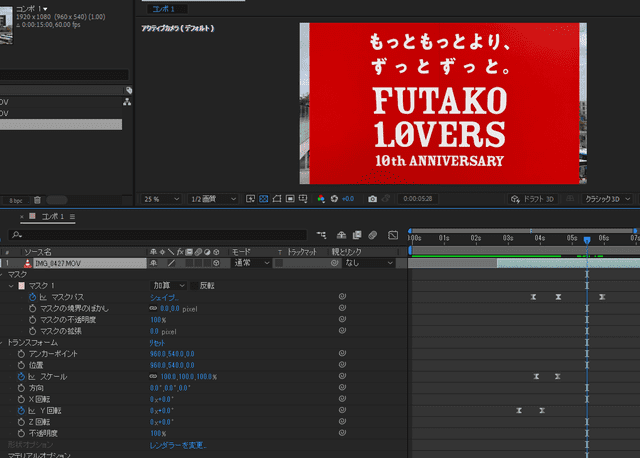Click the delete trash icon in Project panel
The width and height of the screenshot is (640, 458).
[x=37, y=200]
